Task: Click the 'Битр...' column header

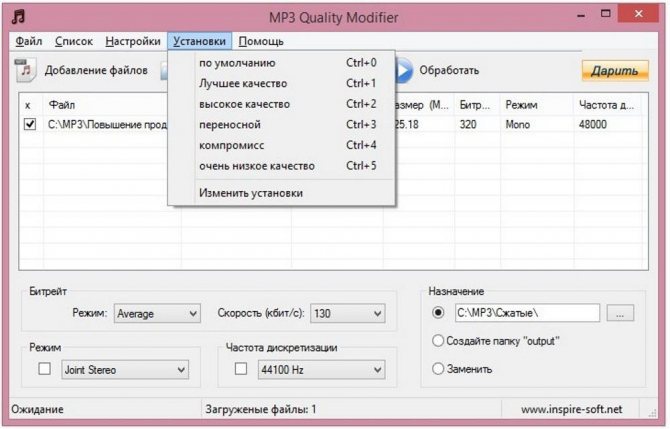Action: point(477,105)
